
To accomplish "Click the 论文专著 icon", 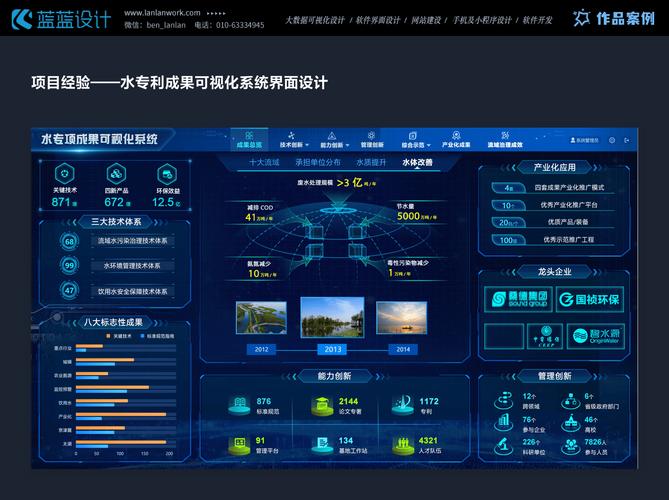I will tap(323, 404).
